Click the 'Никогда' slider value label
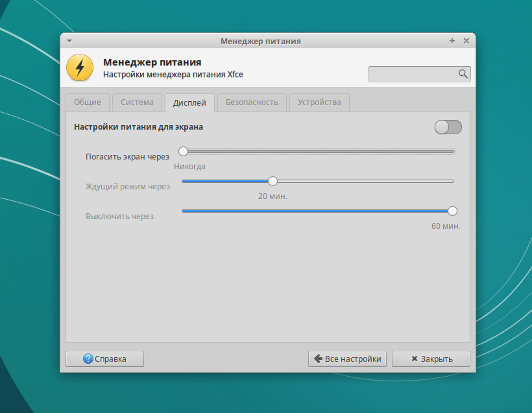This screenshot has width=532, height=413. (x=189, y=167)
